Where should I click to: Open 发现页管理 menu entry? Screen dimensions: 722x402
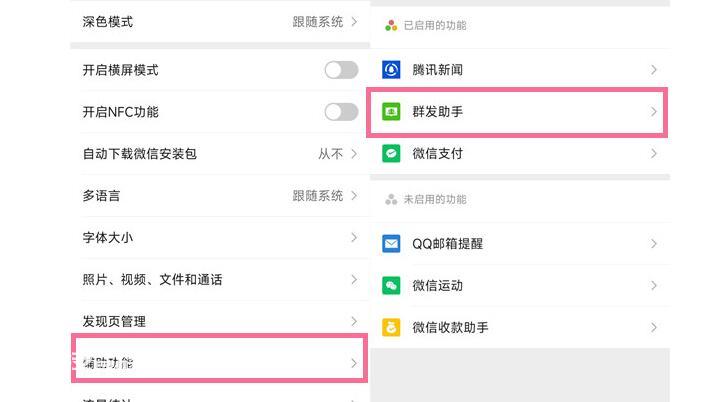(x=220, y=321)
